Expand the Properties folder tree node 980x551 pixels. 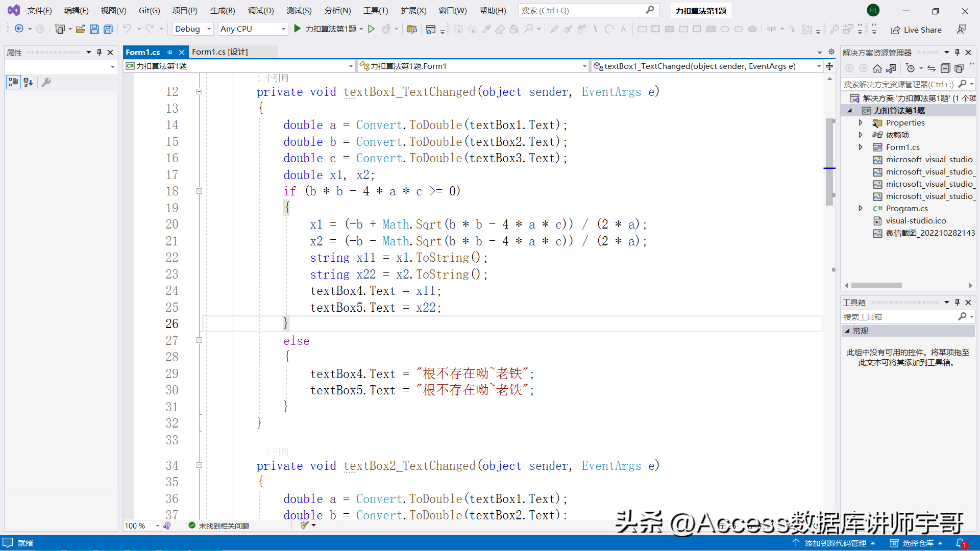(x=861, y=122)
